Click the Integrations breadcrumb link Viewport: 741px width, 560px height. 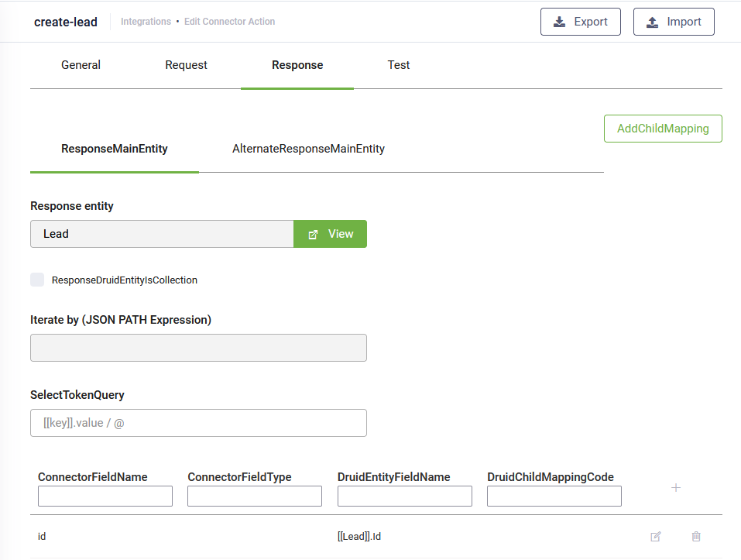[x=146, y=22]
